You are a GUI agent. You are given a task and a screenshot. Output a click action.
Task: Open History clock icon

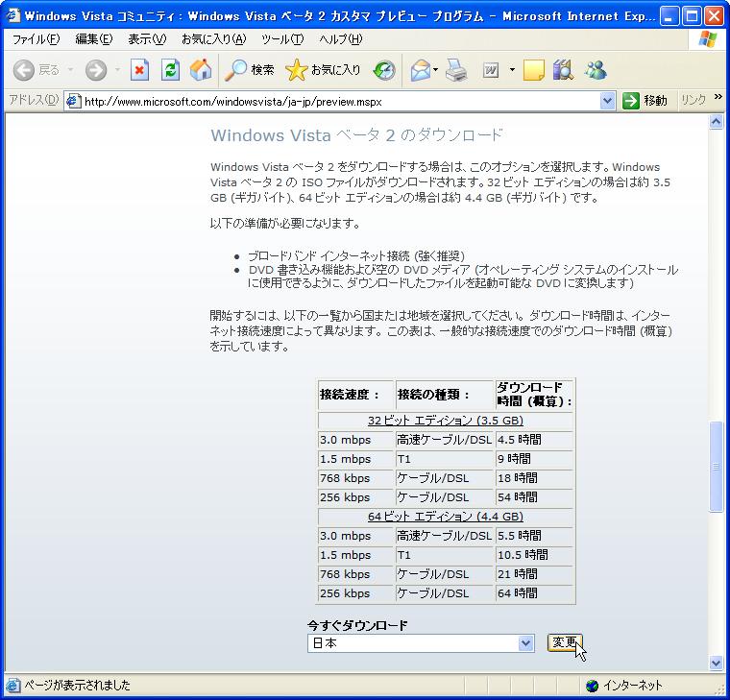pos(384,70)
